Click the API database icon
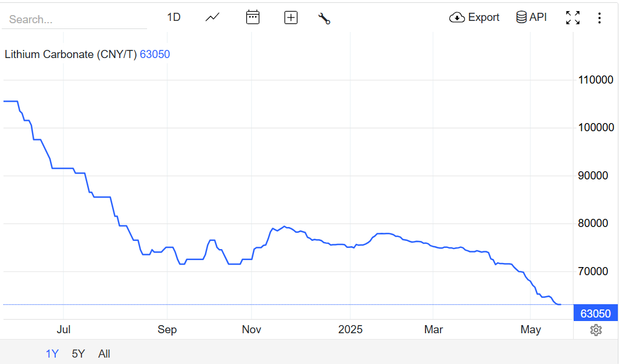 [521, 17]
